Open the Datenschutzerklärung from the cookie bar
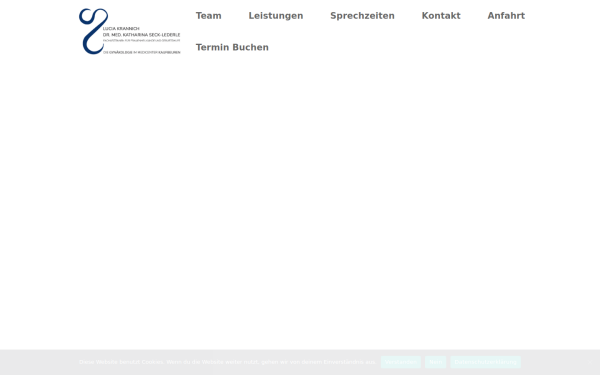The height and width of the screenshot is (375, 600). 485,362
